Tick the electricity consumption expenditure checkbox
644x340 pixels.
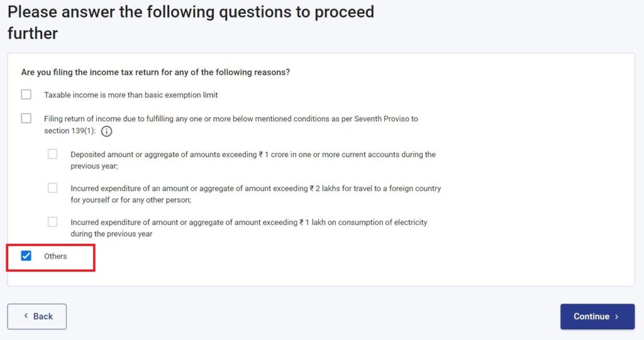pos(53,222)
